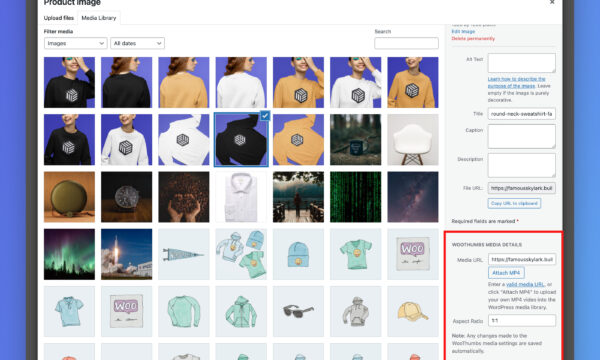The width and height of the screenshot is (600, 360).
Task: Select the starry galaxy sky thumbnail
Action: tap(413, 197)
